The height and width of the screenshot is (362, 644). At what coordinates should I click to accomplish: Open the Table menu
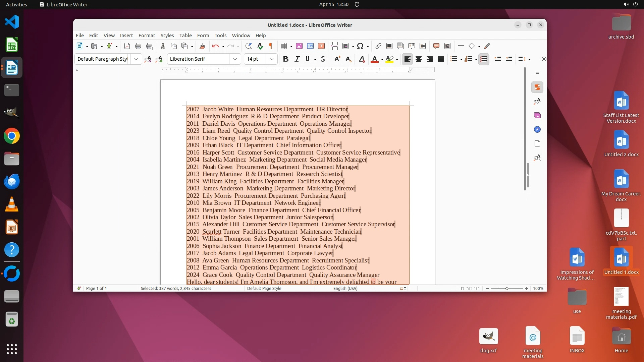(185, 35)
